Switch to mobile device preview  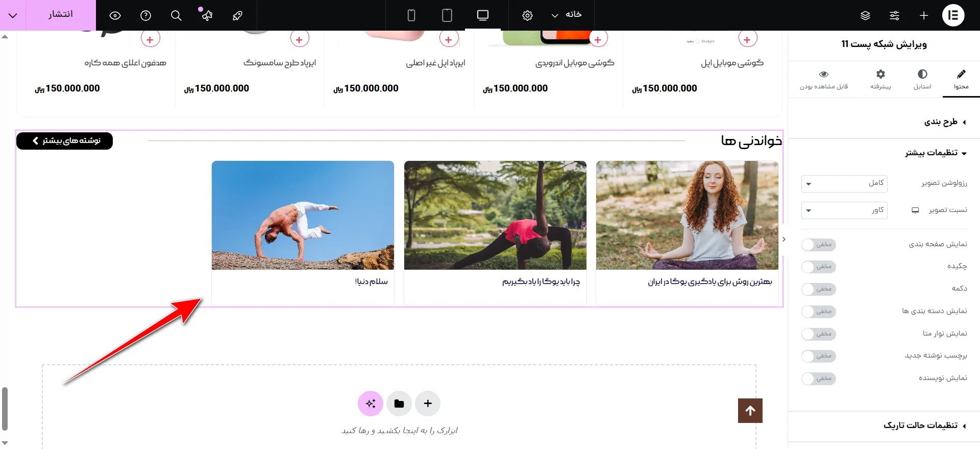pos(411,15)
